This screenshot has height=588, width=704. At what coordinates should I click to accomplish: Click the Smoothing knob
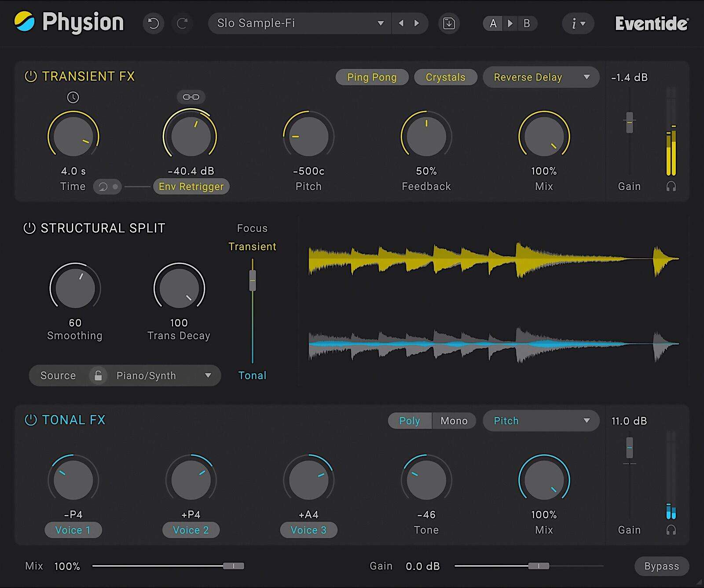pyautogui.click(x=75, y=288)
